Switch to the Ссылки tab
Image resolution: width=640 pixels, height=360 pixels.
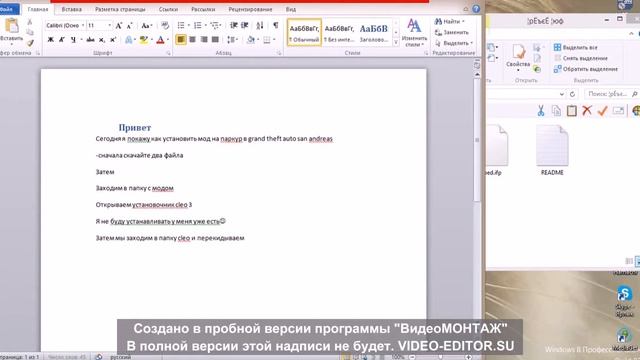click(x=168, y=9)
